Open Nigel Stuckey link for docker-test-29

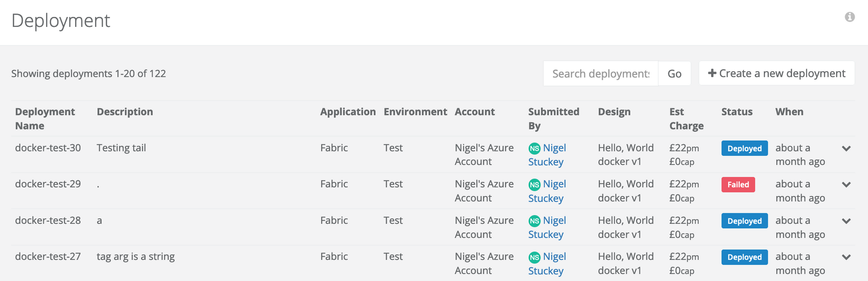click(554, 184)
